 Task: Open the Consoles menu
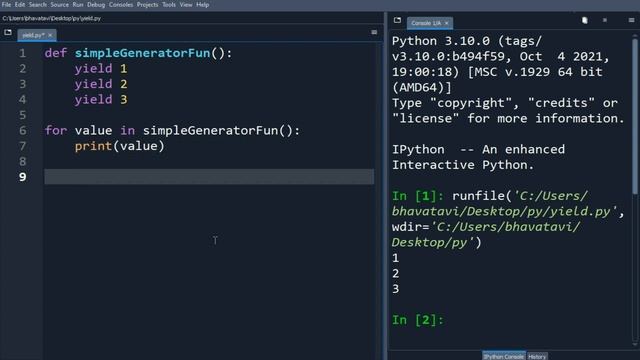[x=121, y=5]
